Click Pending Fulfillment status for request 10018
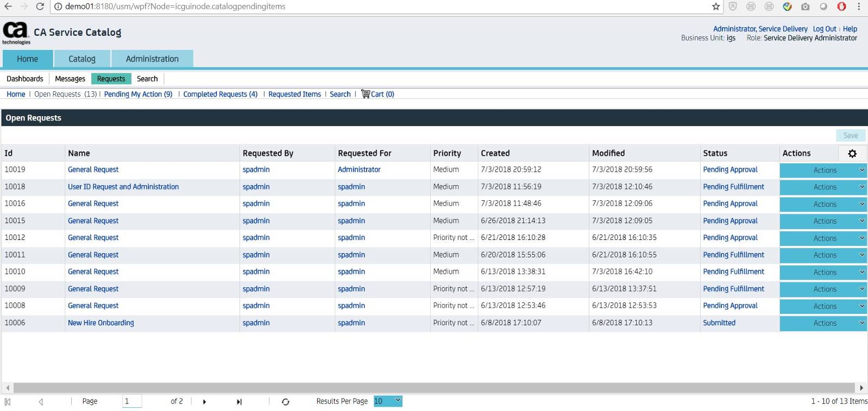868x411 pixels. [x=733, y=187]
